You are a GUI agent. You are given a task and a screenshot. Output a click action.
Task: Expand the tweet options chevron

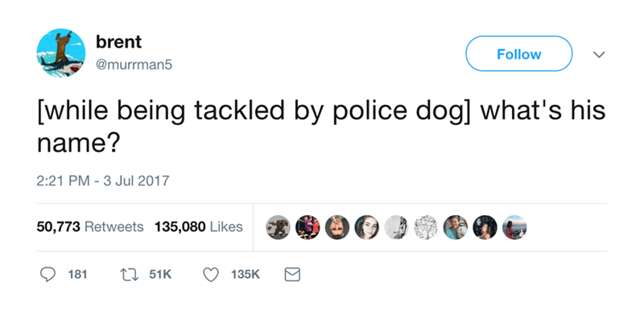click(599, 54)
